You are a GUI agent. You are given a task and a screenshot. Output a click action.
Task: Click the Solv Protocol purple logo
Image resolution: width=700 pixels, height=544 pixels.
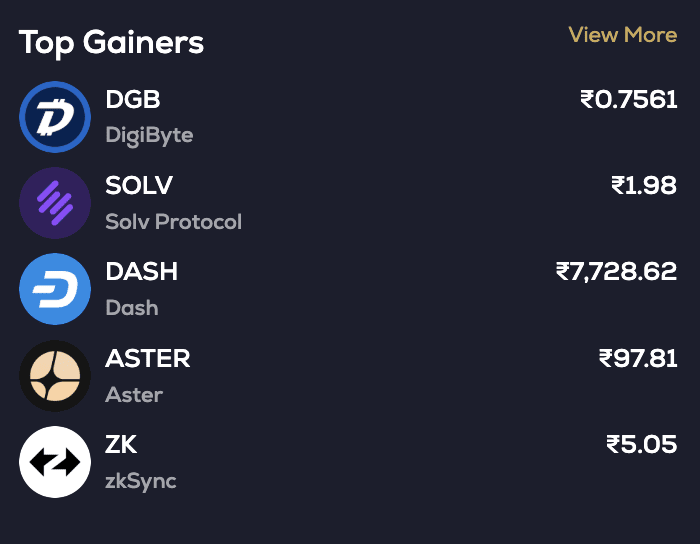pyautogui.click(x=55, y=203)
